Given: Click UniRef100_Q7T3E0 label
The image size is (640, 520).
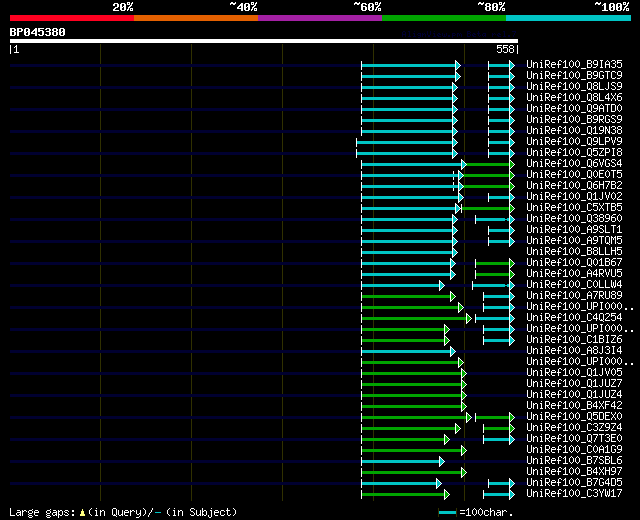Looking at the screenshot, I should coord(574,439).
